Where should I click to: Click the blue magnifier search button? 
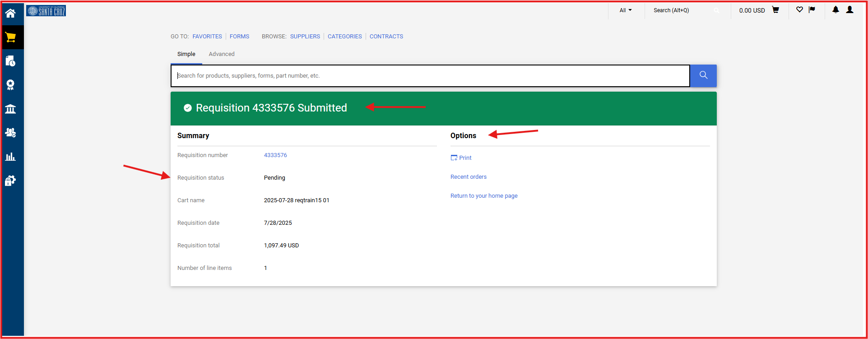703,75
